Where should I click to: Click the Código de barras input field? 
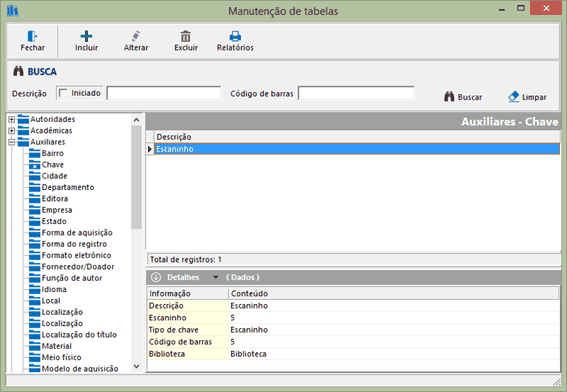[x=356, y=93]
